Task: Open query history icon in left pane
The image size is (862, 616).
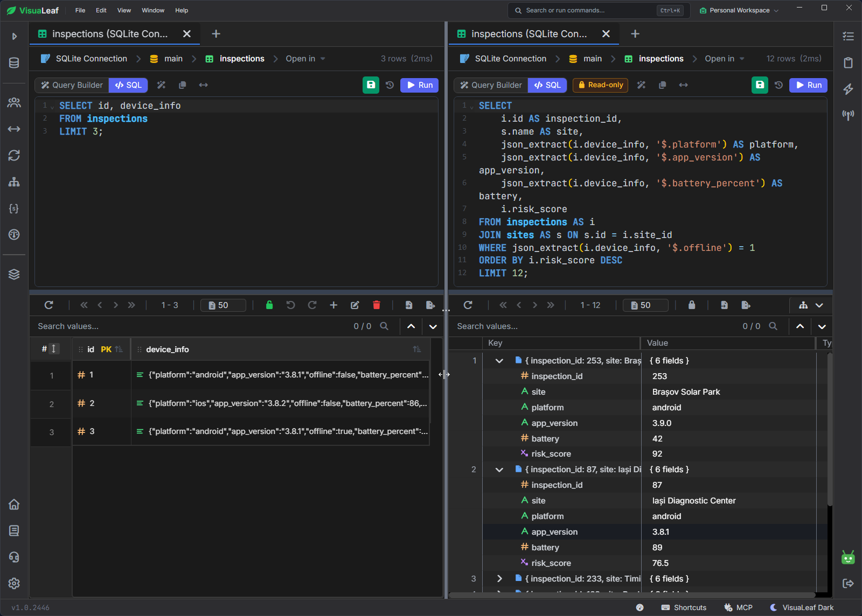Action: tap(390, 85)
